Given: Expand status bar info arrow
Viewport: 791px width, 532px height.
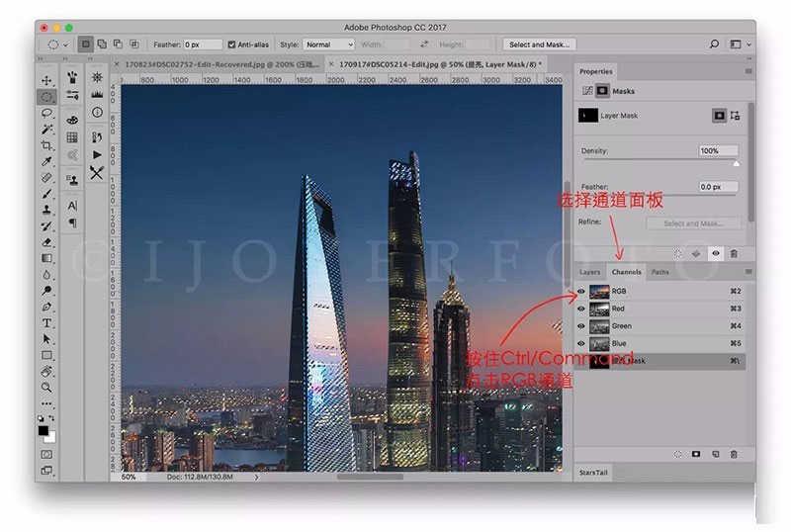Looking at the screenshot, I should (257, 477).
